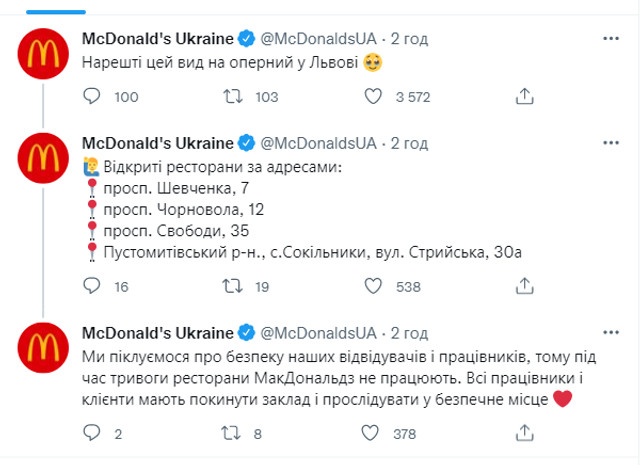The height and width of the screenshot is (465, 640).
Task: Click McDonald's avatar on the first tweet
Action: click(45, 60)
